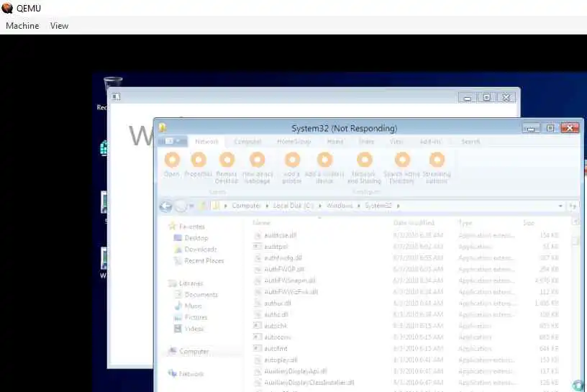Viewport: 587px width, 392px height.
Task: Switch to the HomeGroup ribbon tab
Action: (x=294, y=142)
